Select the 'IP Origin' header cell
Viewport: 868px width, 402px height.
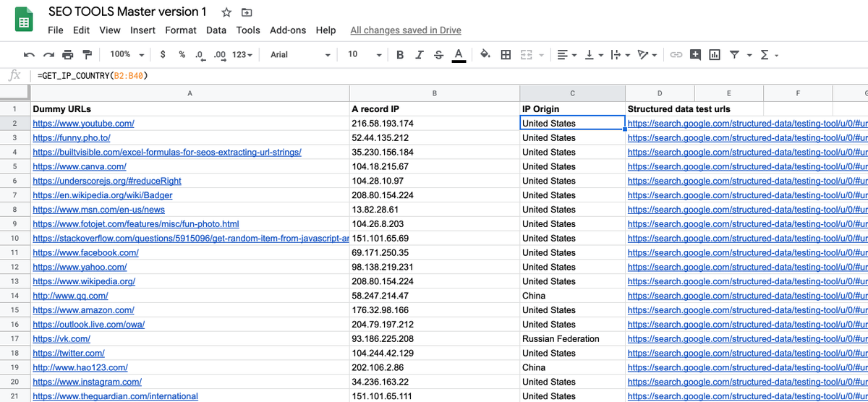pos(572,109)
